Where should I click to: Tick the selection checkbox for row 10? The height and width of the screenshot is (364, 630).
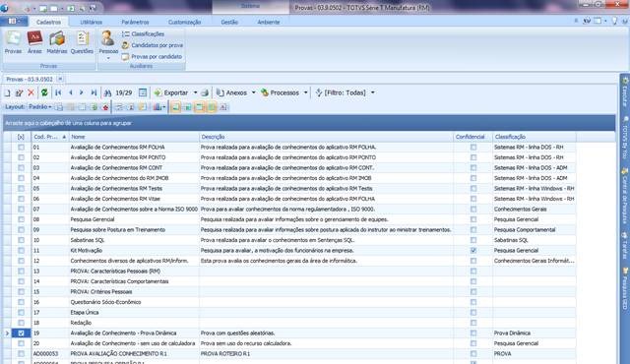(x=22, y=240)
